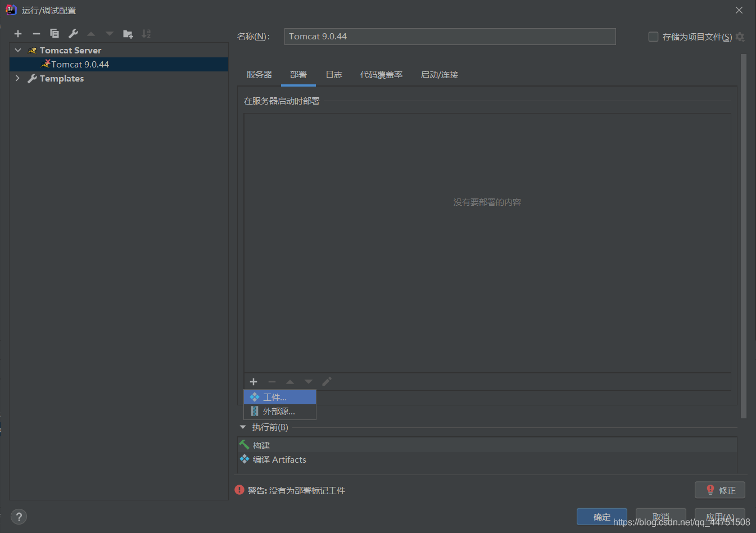The height and width of the screenshot is (533, 756).
Task: Choose 工件... from popup menu
Action: (280, 397)
